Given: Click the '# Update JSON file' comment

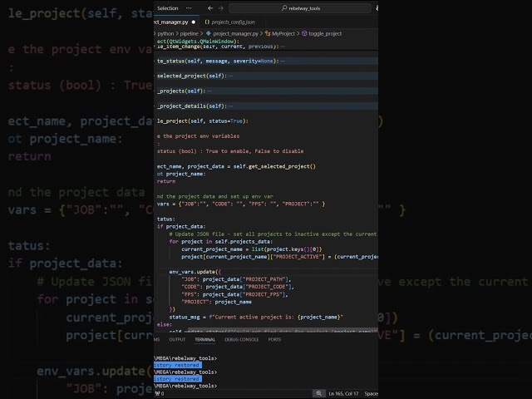Looking at the screenshot, I should click(273, 234).
